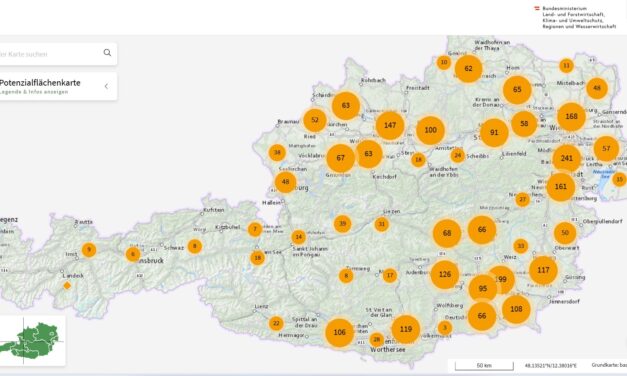This screenshot has height=376, width=627.
Task: Select the cluster marker labeled 91
Action: [494, 132]
